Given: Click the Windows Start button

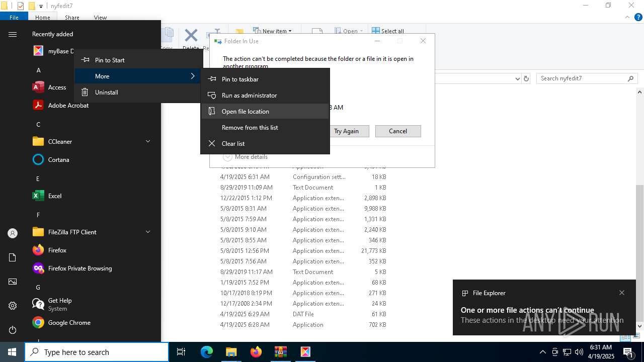Looking at the screenshot, I should click(x=12, y=352).
